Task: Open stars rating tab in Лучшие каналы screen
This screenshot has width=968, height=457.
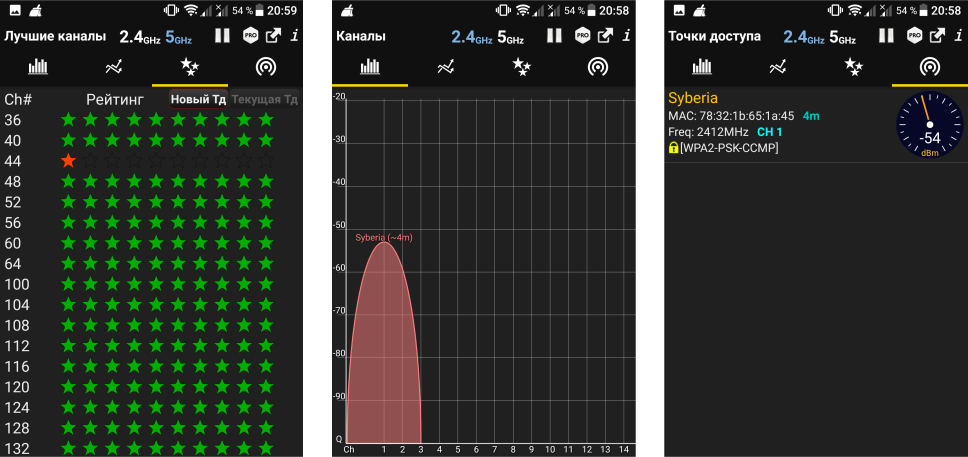Action: coord(190,67)
